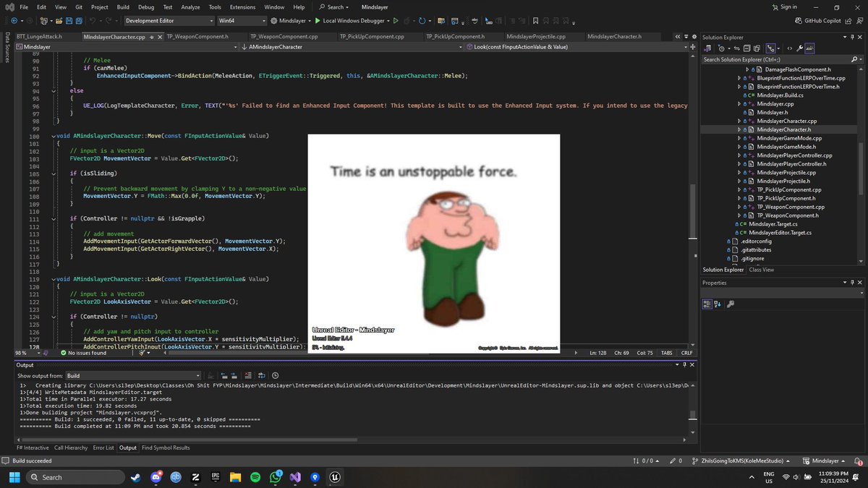
Task: Click Unreal Engine icon in taskbar
Action: click(335, 477)
